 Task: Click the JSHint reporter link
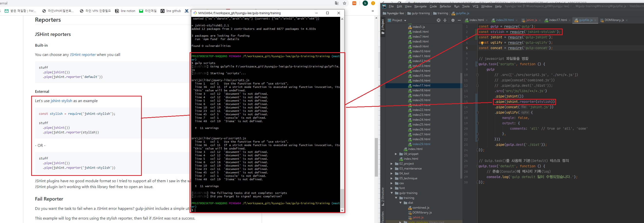pyautogui.click(x=83, y=55)
